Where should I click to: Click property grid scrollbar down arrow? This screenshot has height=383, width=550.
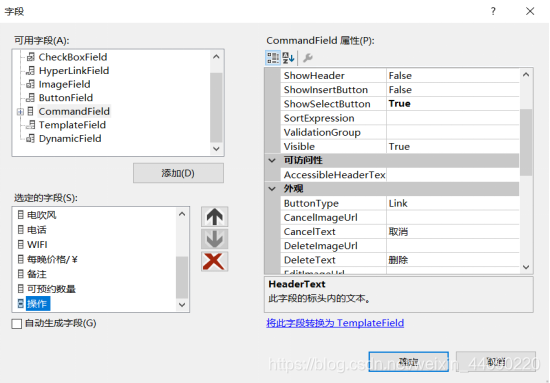[526, 267]
